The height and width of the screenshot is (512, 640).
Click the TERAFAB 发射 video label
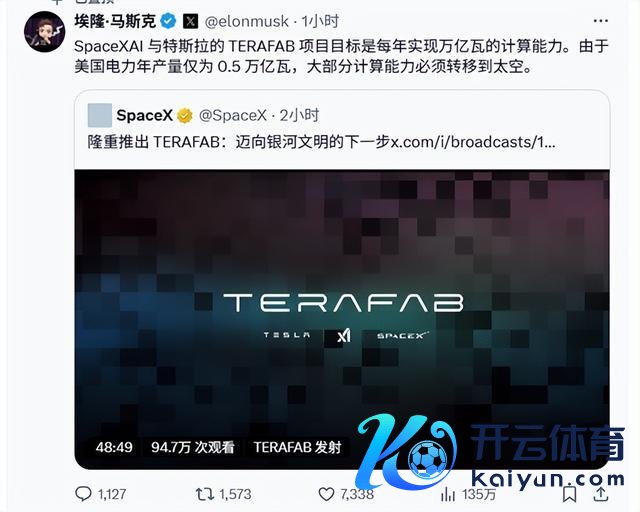298,447
